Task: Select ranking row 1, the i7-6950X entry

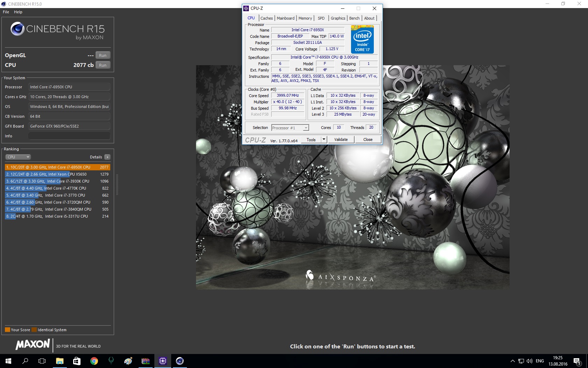Action: (x=57, y=167)
